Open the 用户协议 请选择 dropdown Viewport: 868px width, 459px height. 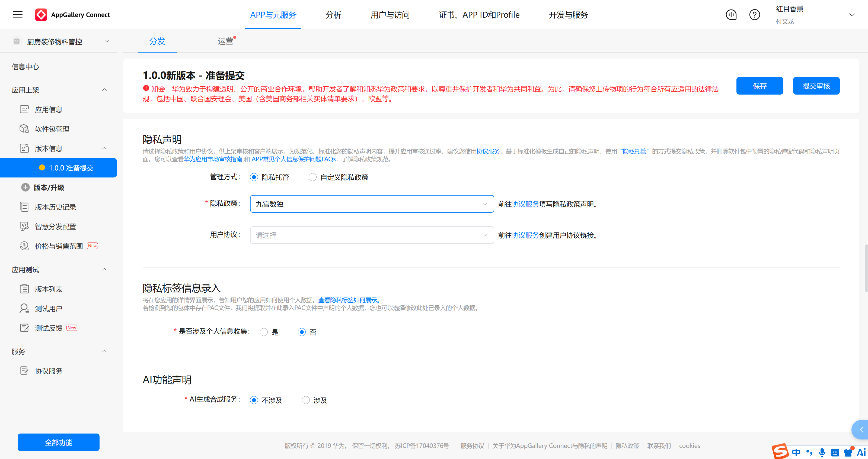coord(372,235)
